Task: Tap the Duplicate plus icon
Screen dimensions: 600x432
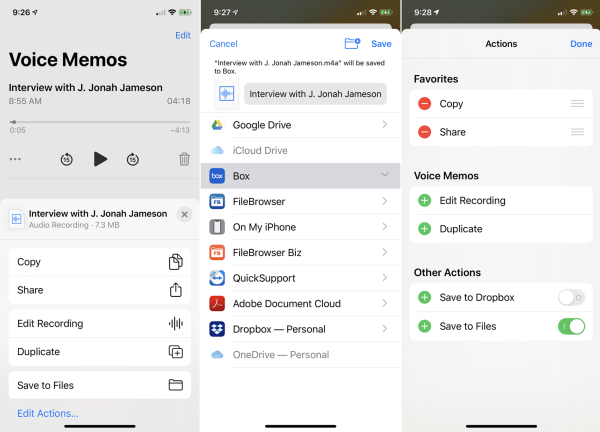Action: (x=176, y=352)
